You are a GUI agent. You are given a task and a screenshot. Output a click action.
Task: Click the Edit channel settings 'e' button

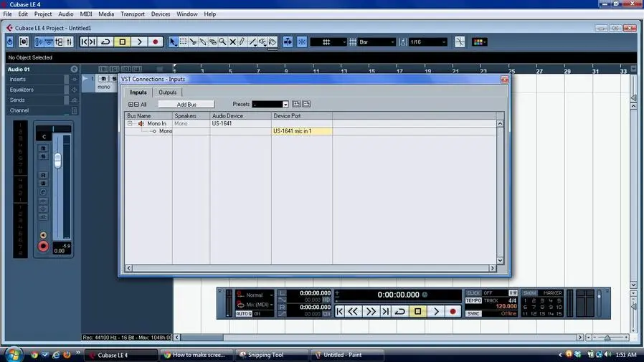(x=43, y=192)
